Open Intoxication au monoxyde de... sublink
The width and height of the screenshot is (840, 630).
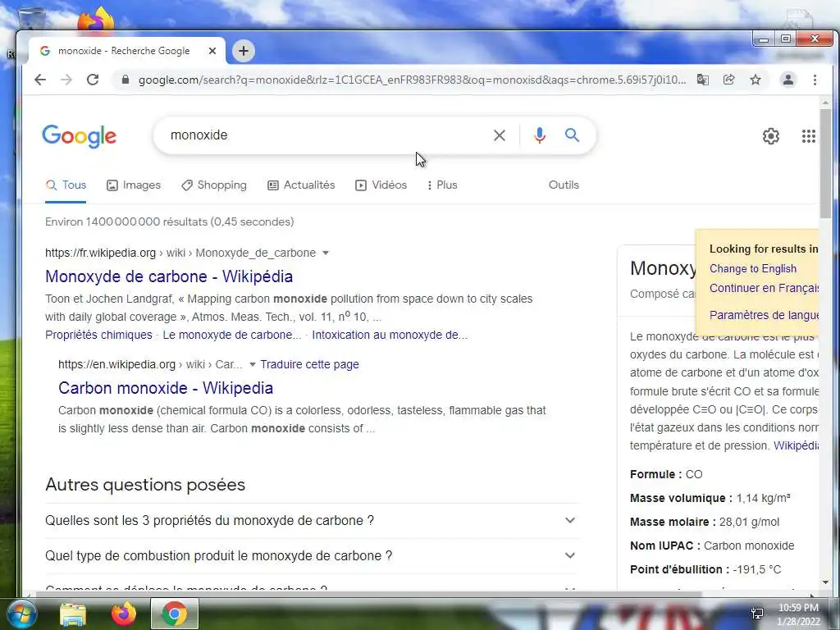pyautogui.click(x=390, y=335)
